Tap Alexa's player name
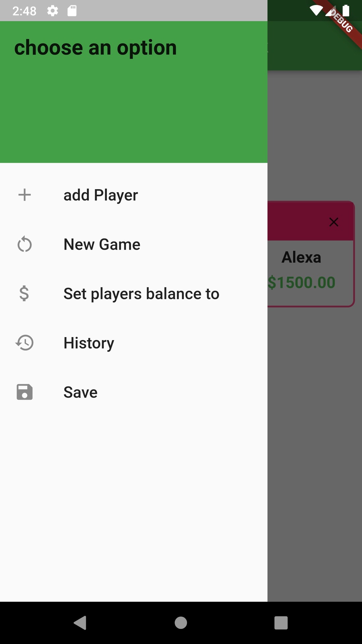 [x=301, y=257]
